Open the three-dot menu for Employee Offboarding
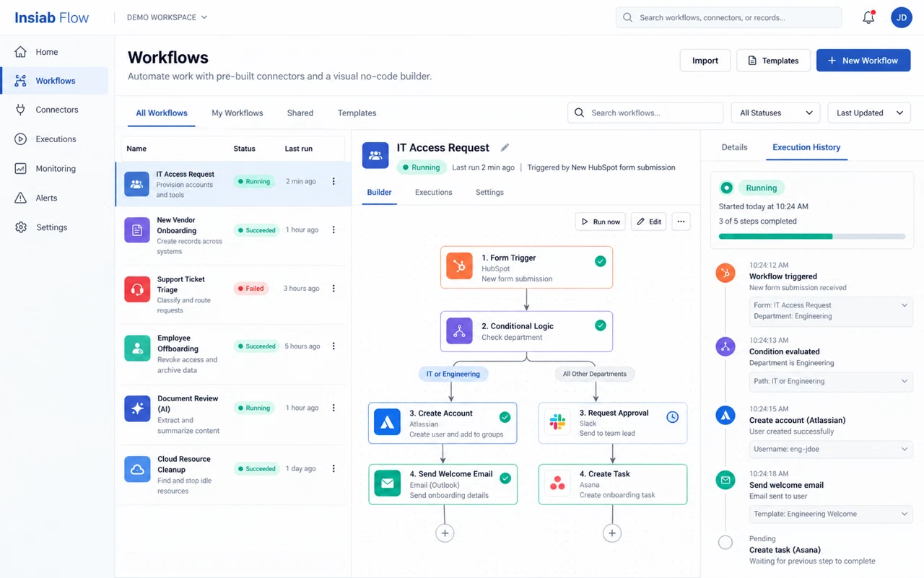 tap(334, 346)
